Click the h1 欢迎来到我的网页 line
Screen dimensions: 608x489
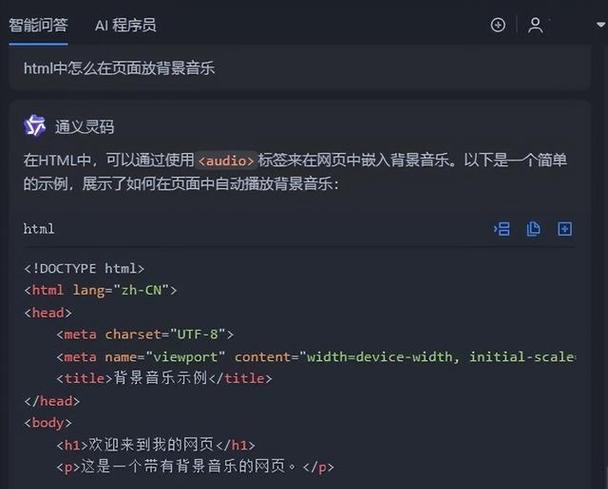[x=156, y=445]
